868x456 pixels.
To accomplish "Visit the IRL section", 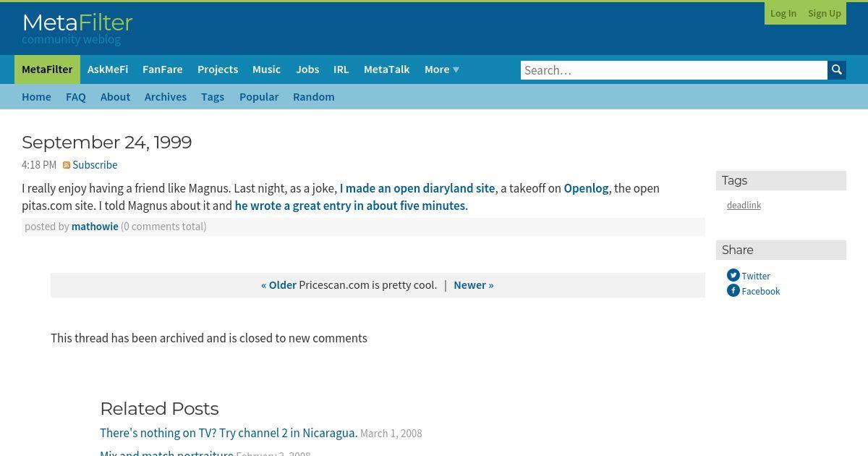I will click(x=341, y=69).
